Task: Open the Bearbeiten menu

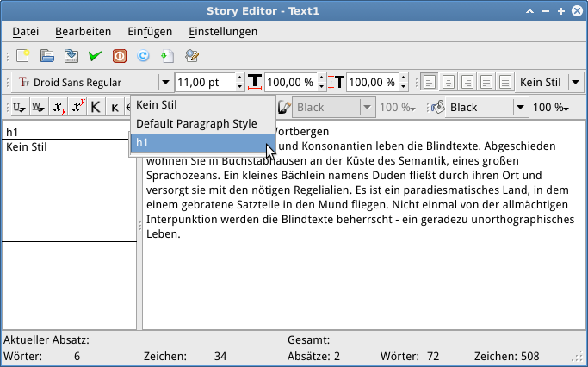Action: point(84,32)
